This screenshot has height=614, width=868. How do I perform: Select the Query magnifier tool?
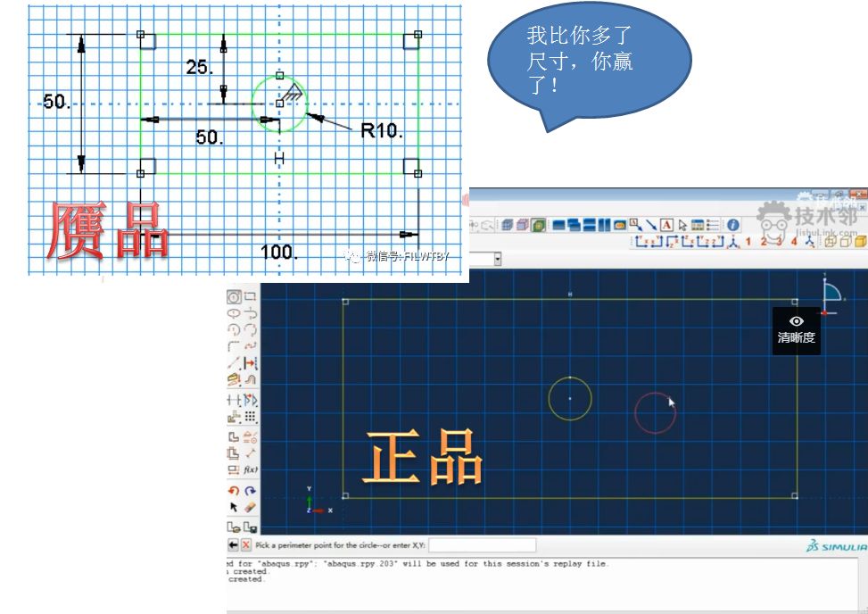pyautogui.click(x=632, y=224)
